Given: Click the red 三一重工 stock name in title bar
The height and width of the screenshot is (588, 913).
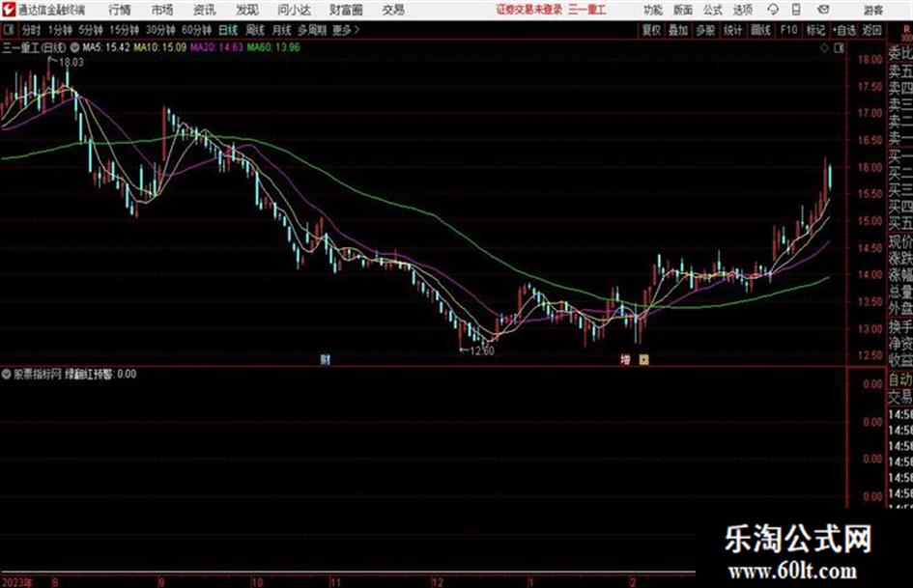Looking at the screenshot, I should click(587, 10).
